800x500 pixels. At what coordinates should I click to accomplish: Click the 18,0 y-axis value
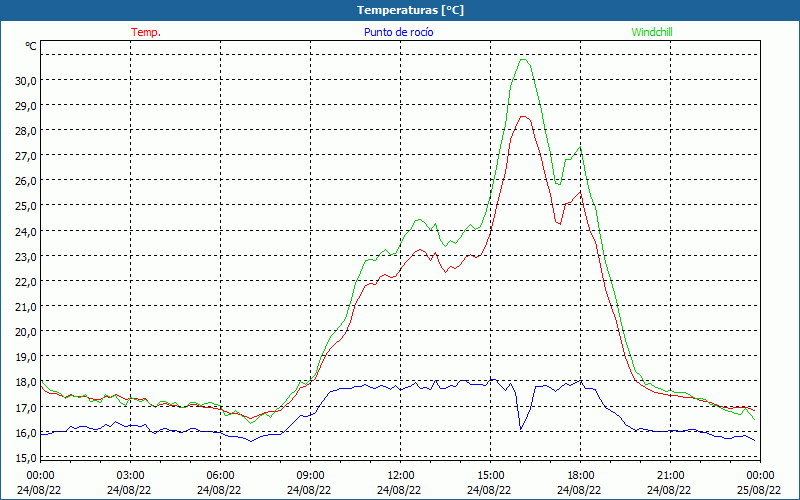coord(26,382)
